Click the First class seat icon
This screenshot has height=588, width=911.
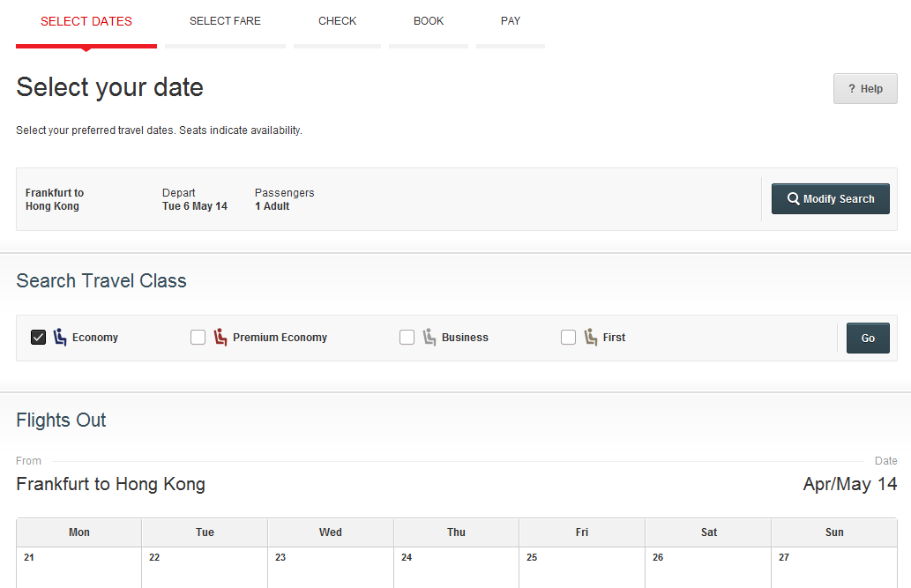pyautogui.click(x=590, y=337)
